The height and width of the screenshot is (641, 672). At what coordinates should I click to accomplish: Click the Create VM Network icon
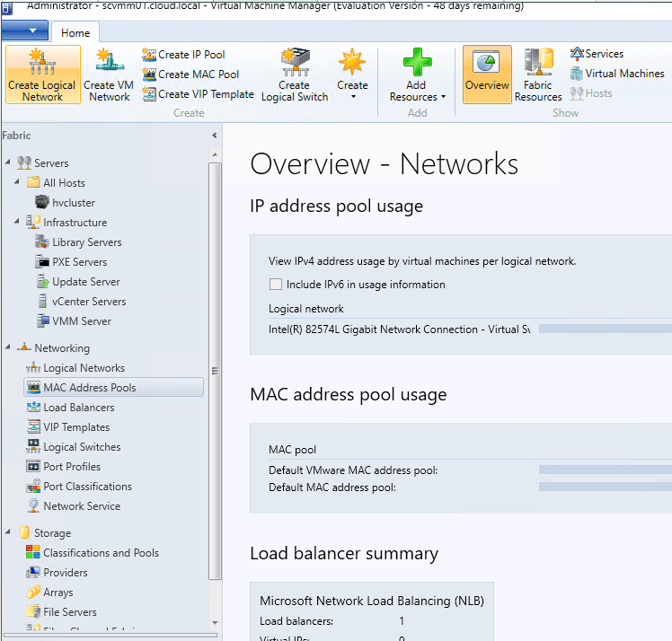[x=109, y=75]
